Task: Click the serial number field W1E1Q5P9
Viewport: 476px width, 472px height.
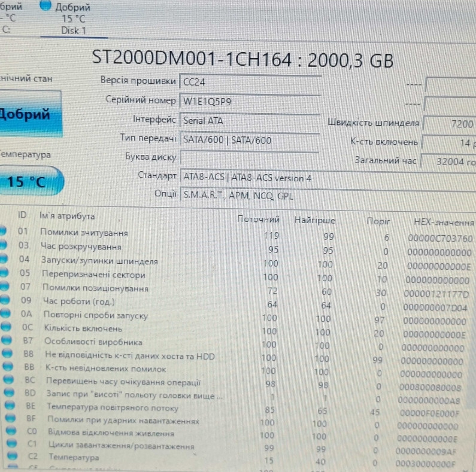Action: (250, 101)
